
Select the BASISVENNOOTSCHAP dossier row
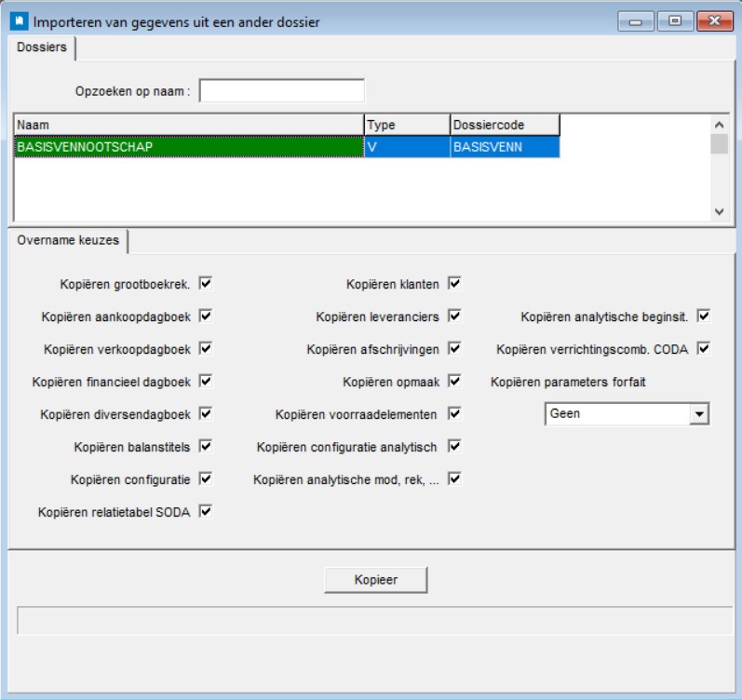pos(188,147)
